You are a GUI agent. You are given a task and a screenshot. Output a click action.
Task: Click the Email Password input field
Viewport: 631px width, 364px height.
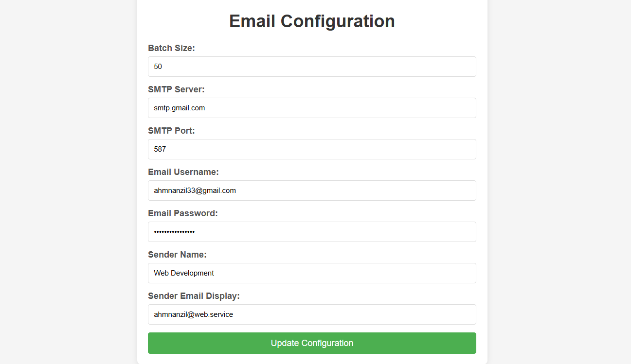point(312,232)
